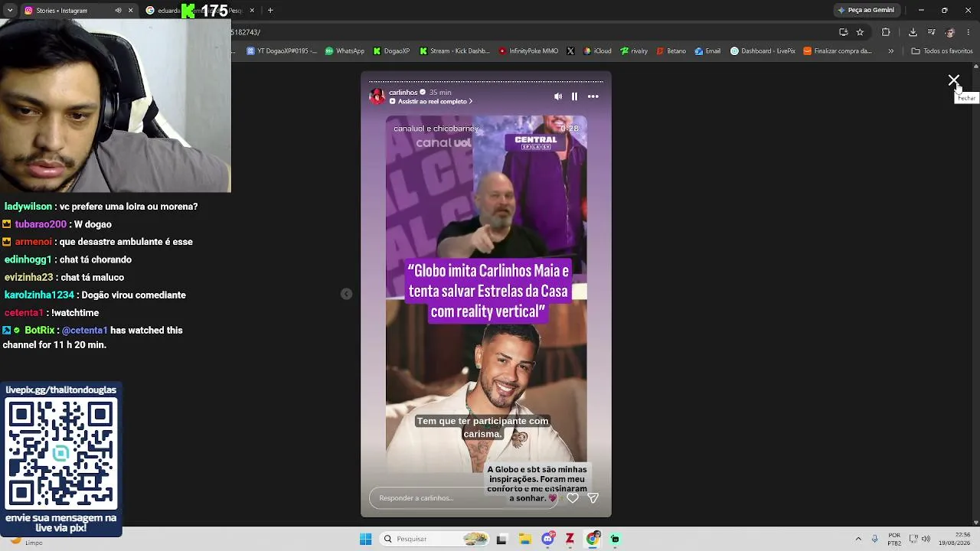Open the DogaoXP Kick bookmark
980x551 pixels.
(x=391, y=51)
